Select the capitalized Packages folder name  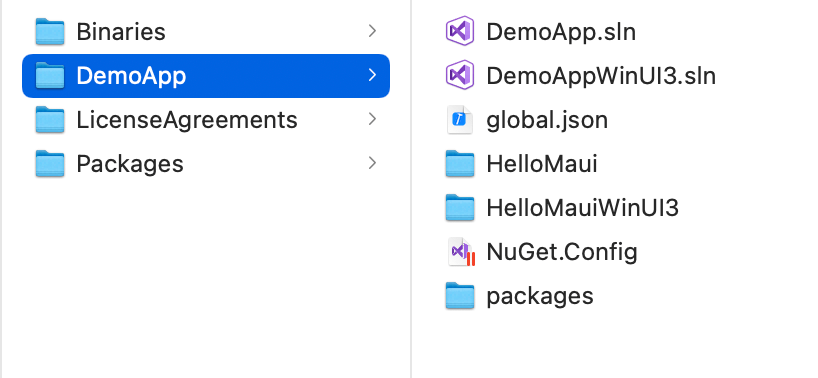[130, 164]
